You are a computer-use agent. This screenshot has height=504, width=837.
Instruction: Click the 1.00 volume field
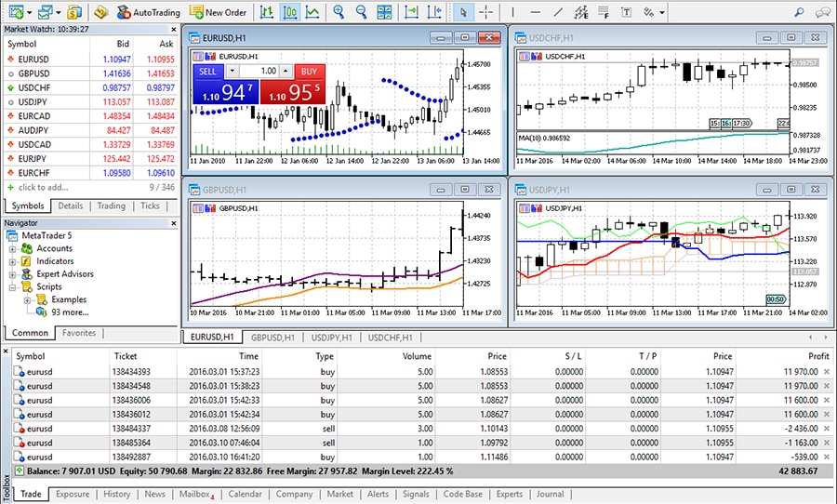point(259,71)
